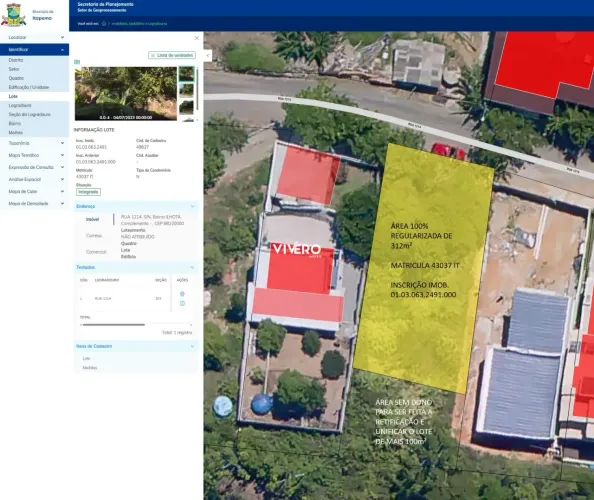Expand the Expressão de Consulta menu

tap(34, 167)
